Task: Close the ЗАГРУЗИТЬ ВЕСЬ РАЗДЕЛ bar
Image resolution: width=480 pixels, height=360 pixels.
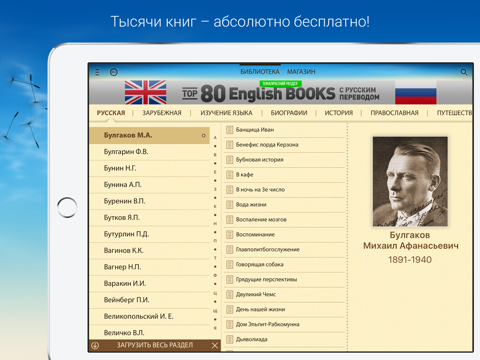Action: [215, 345]
